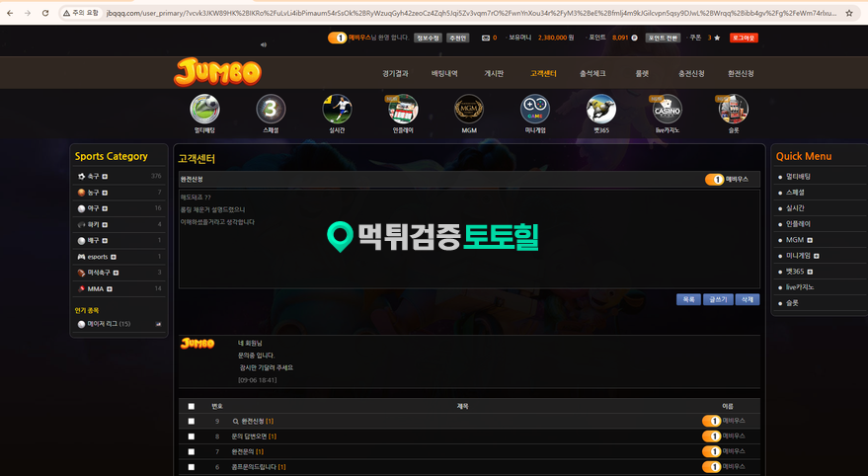Viewport: 868px width, 476px height.
Task: Open the message envelope icon in top bar
Action: tap(486, 38)
